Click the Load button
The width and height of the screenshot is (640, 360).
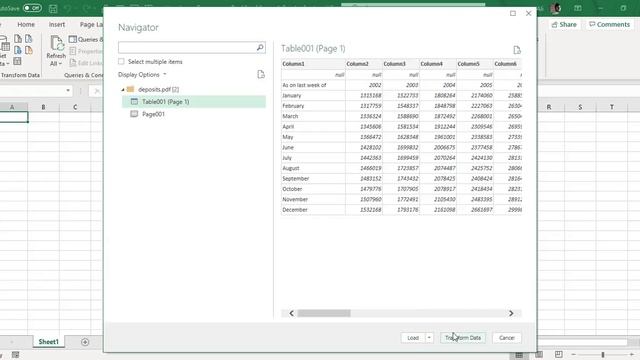click(x=413, y=338)
